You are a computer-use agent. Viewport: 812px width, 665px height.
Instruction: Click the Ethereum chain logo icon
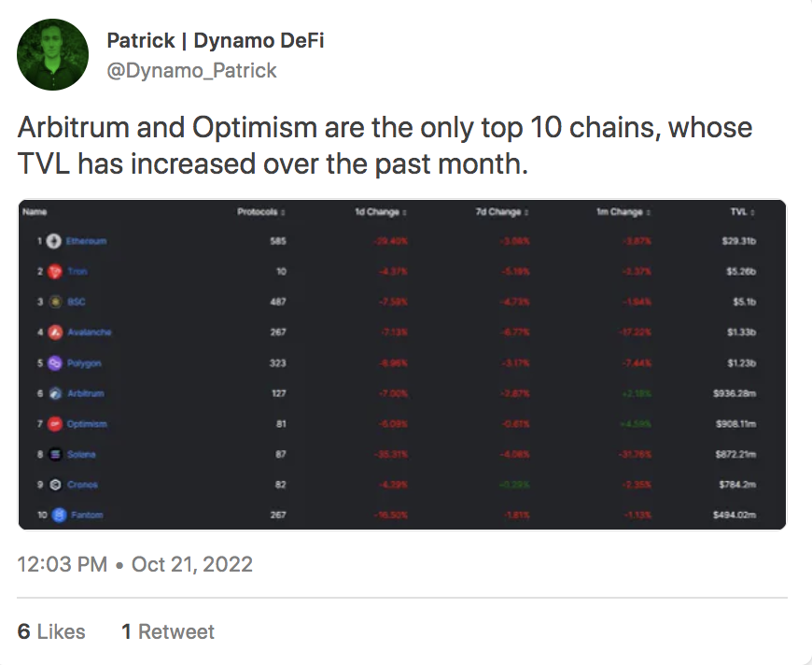click(x=54, y=241)
